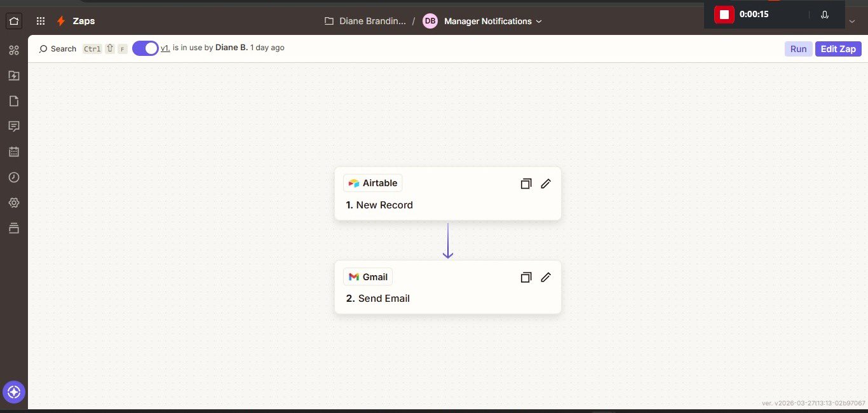Open the settings gear icon in sidebar
This screenshot has height=413, width=868.
(x=14, y=203)
